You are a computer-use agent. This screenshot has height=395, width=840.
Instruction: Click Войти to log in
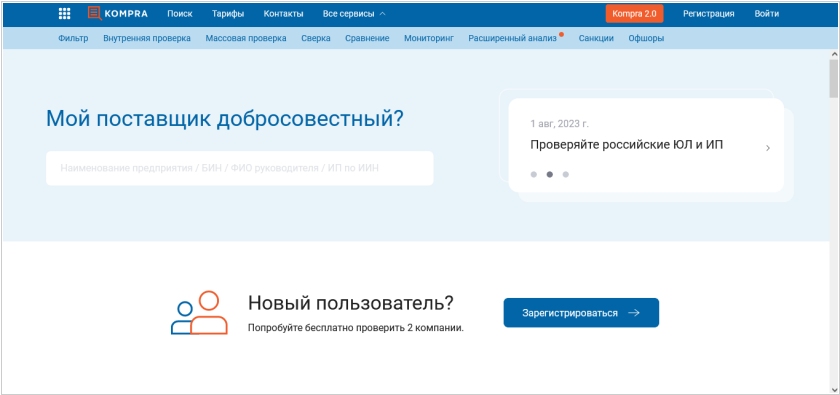point(767,14)
